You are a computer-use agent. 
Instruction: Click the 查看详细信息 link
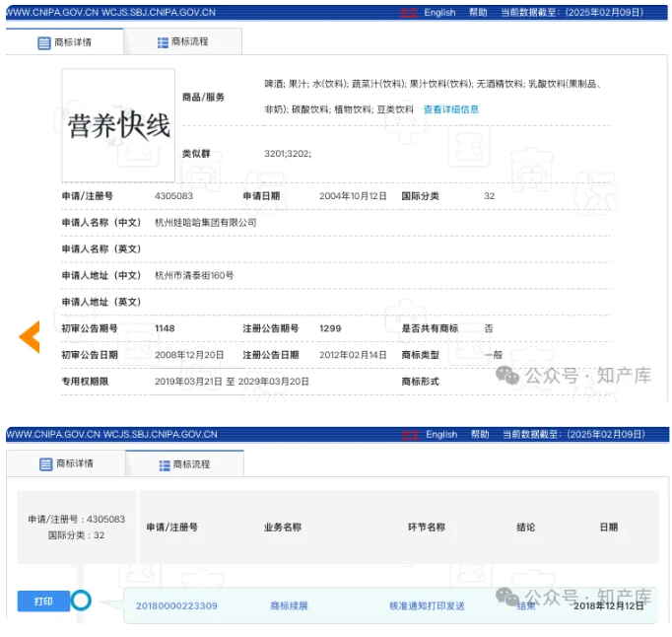450,109
